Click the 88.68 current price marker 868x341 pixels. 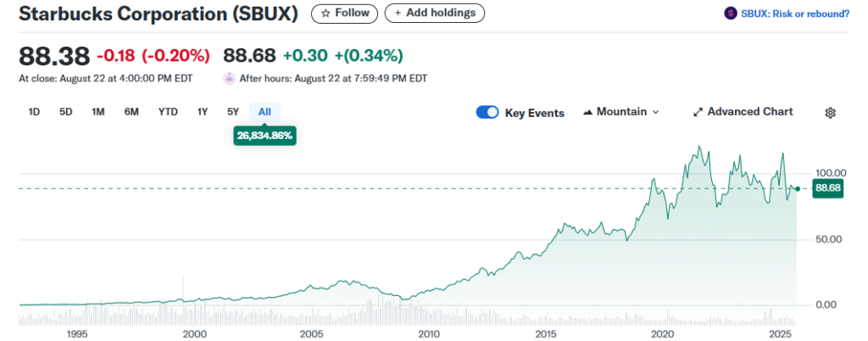826,188
